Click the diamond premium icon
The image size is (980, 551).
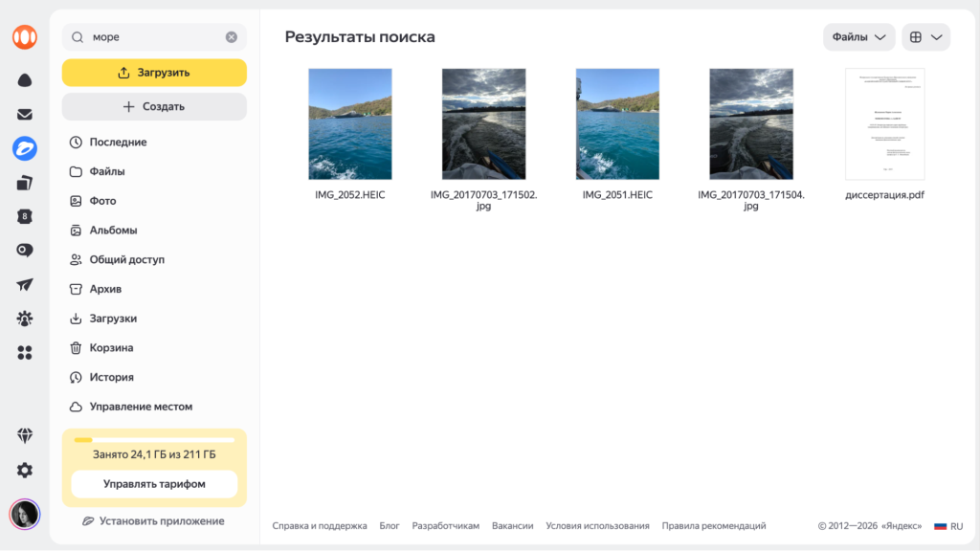[x=25, y=435]
